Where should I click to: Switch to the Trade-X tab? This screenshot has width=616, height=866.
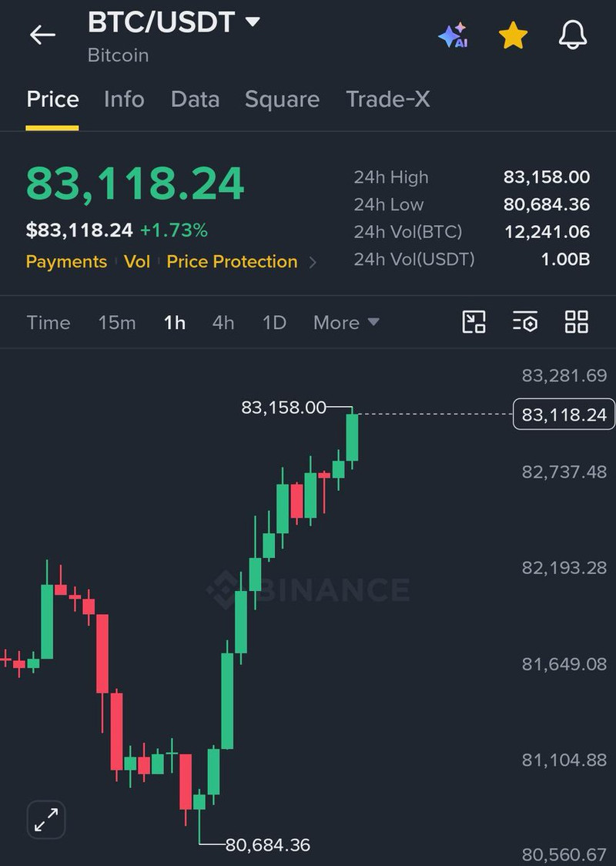pyautogui.click(x=387, y=99)
